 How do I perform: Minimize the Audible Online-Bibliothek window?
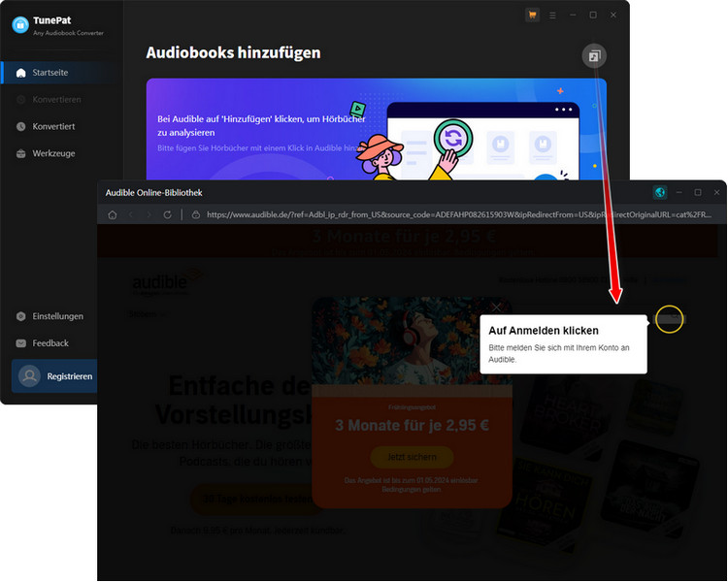click(678, 192)
